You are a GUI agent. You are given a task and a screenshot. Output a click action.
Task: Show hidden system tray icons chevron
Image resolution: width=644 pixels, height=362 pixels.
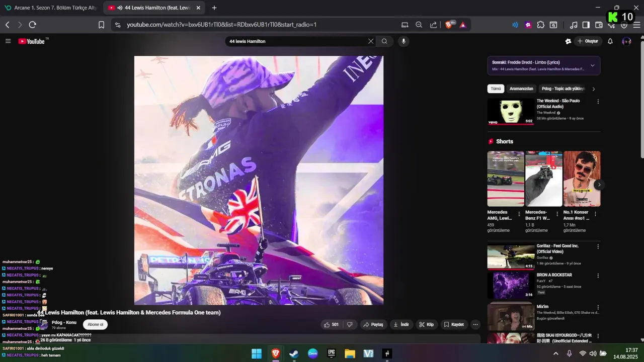tap(555, 353)
